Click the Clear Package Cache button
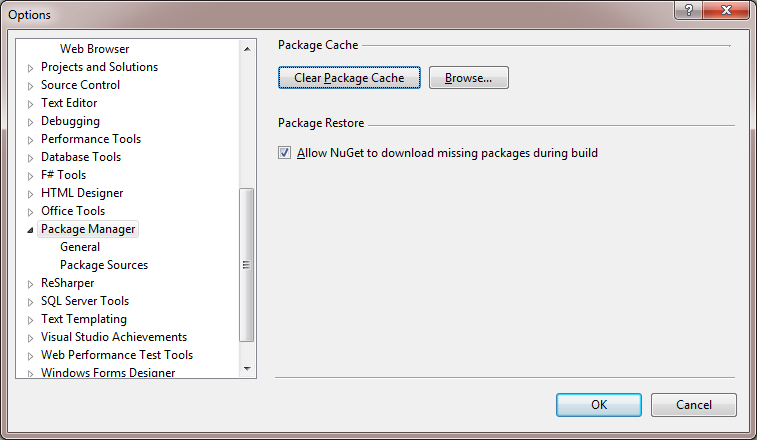 point(349,78)
